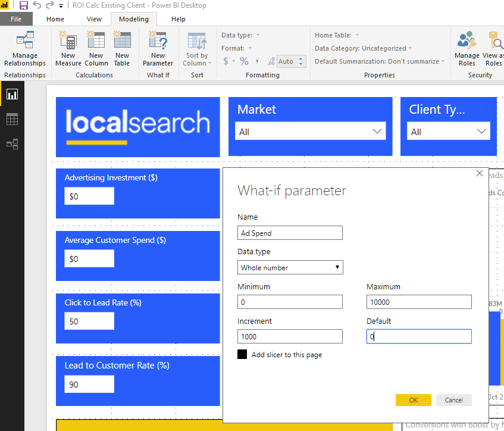Open Sort by Column
Screen dimensions: 504x431
(197, 49)
